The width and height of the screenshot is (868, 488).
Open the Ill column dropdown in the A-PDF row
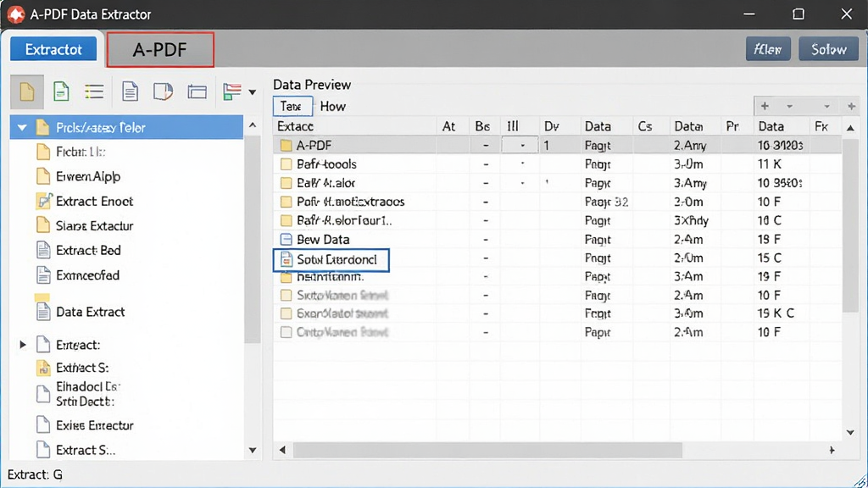tap(520, 146)
